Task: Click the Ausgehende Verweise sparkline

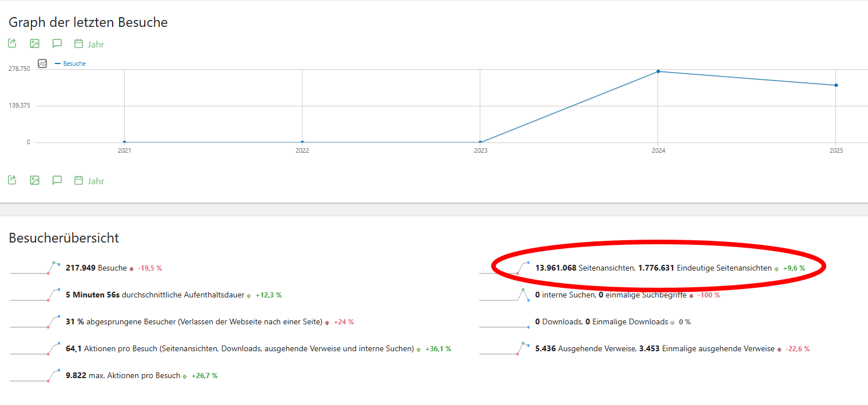Action: click(x=504, y=349)
